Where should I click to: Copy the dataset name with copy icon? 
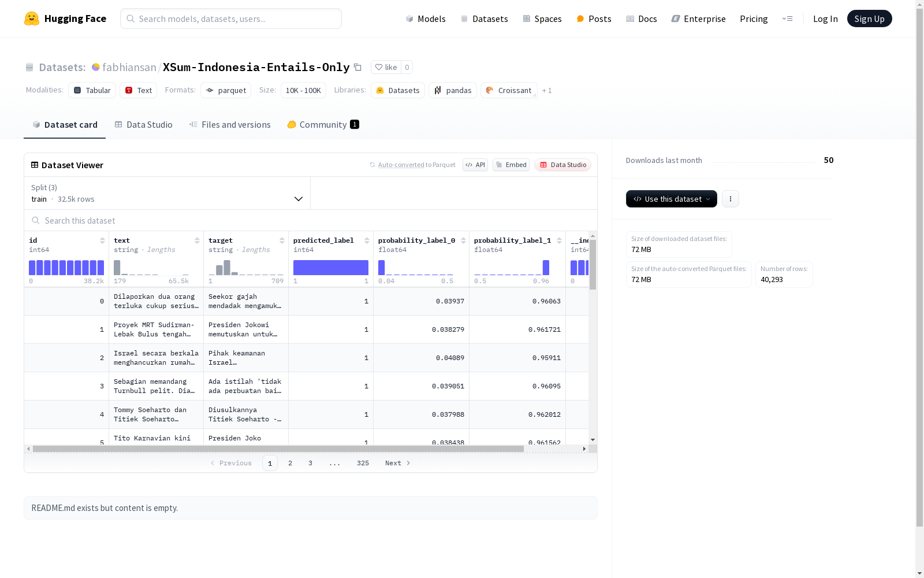(x=357, y=67)
